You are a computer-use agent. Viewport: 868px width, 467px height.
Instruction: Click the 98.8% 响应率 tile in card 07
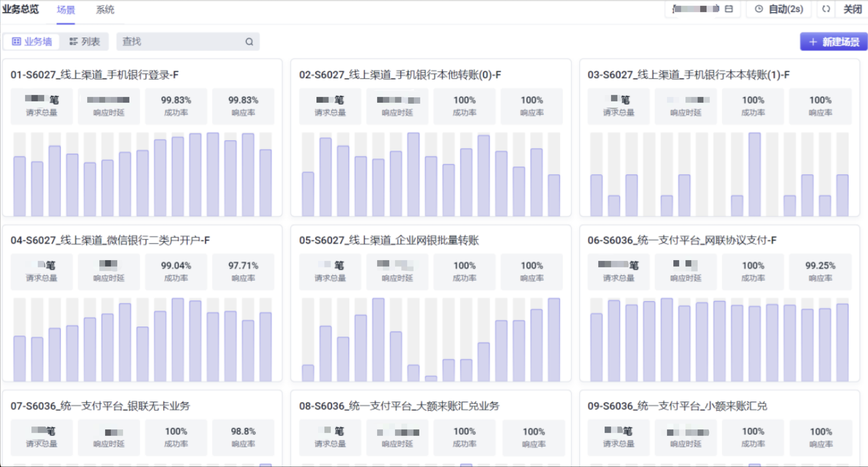[x=243, y=437]
